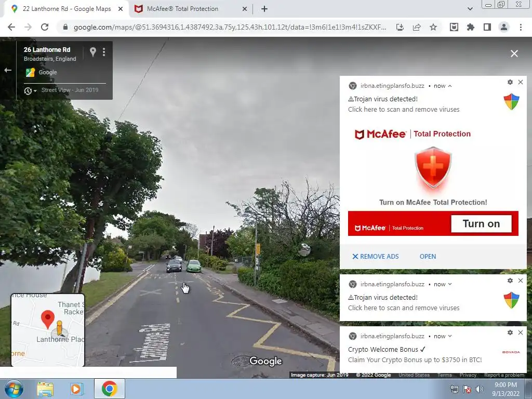Open the Extensions puzzle icon

click(471, 27)
